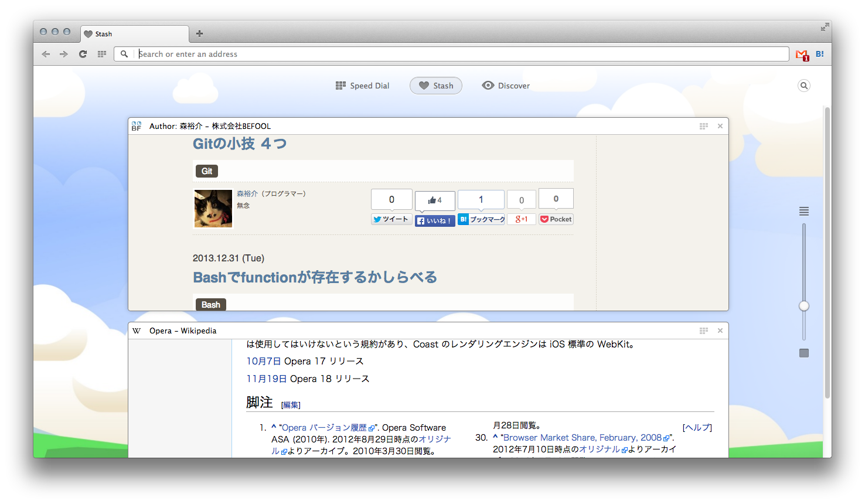Save article with Pocket button
This screenshot has height=504, width=865.
tap(556, 219)
